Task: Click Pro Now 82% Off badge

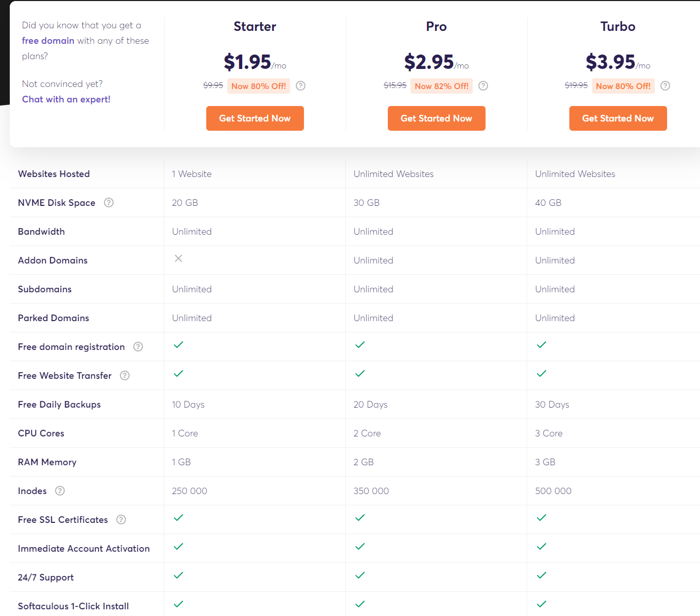Action: pyautogui.click(x=442, y=86)
